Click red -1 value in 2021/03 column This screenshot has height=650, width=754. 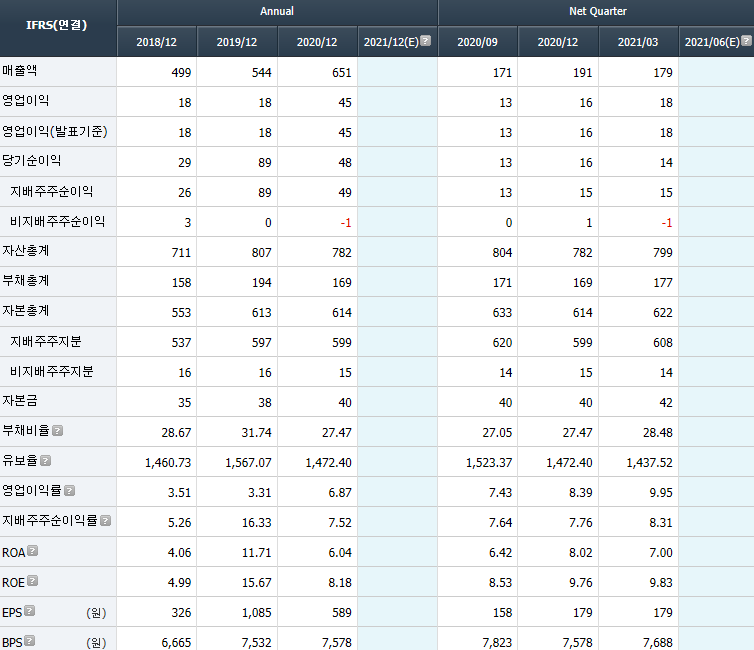(666, 223)
